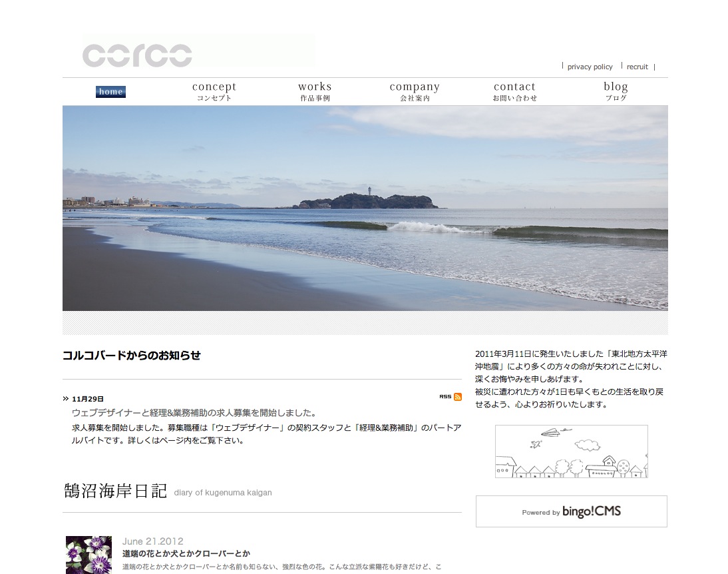Click the 鵠沼海岸日記 diary heading
Screen dimensions: 728x574
click(x=115, y=491)
